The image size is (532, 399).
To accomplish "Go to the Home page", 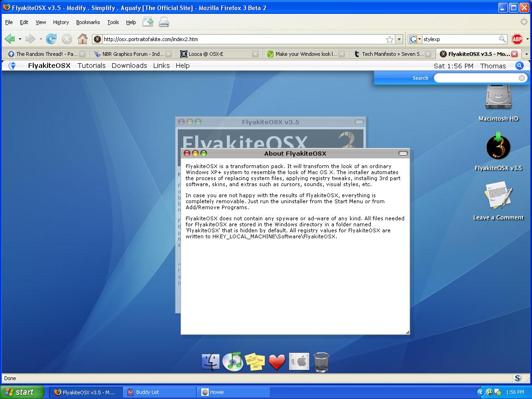I will click(83, 39).
